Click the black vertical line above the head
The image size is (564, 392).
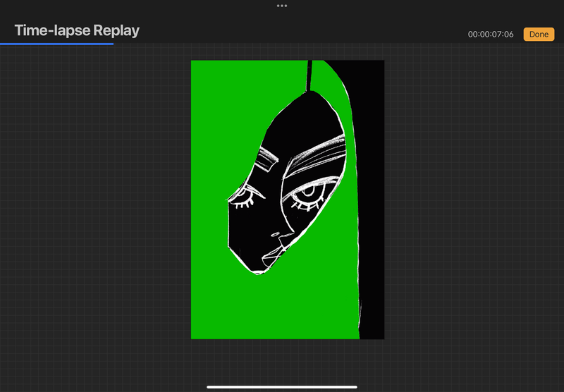click(x=309, y=75)
